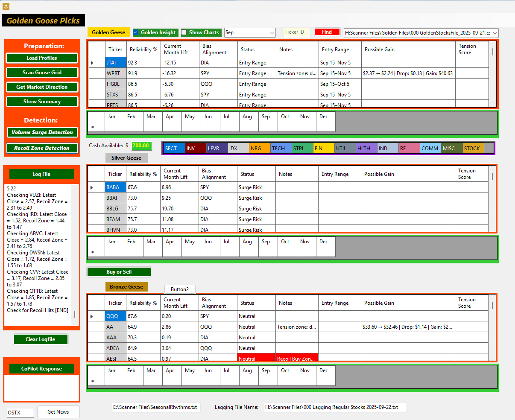Screen dimensions: 515x420
Task: Select AAA ticker cell
Action: tap(115, 338)
